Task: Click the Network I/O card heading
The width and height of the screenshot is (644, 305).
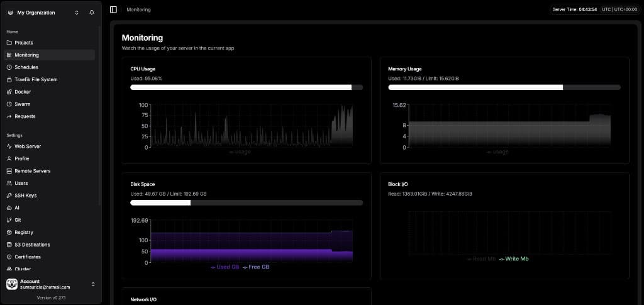Action: click(143, 300)
